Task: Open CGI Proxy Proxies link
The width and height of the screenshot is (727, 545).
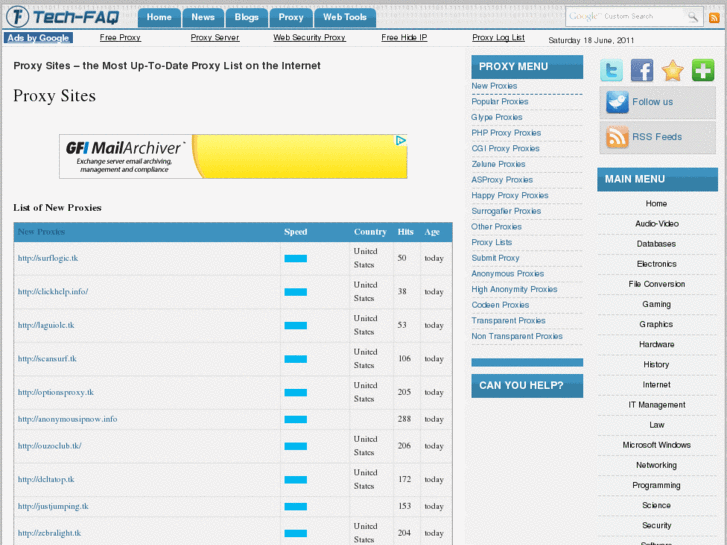Action: pyautogui.click(x=505, y=148)
